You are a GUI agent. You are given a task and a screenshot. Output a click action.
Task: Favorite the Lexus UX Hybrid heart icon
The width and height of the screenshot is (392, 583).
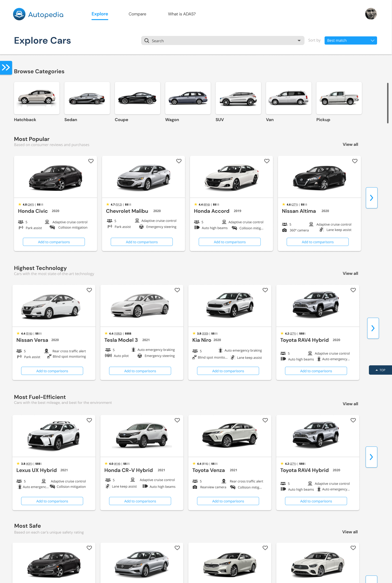(89, 420)
